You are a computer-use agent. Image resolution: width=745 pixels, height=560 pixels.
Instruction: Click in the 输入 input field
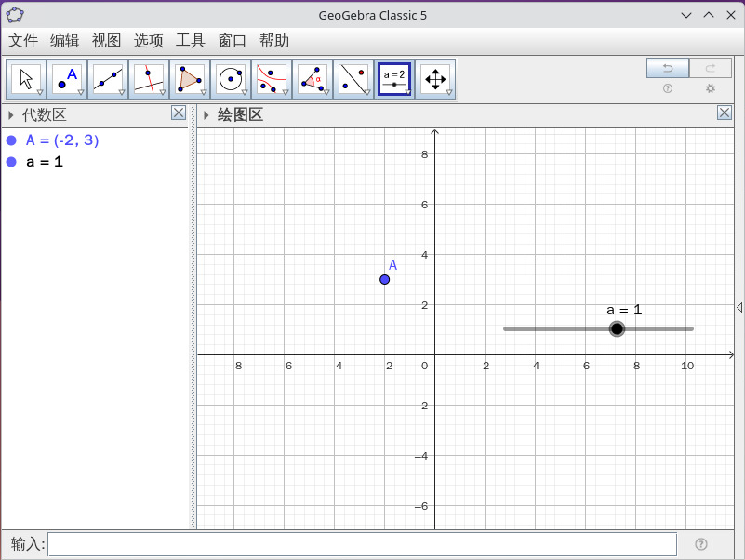coord(362,544)
